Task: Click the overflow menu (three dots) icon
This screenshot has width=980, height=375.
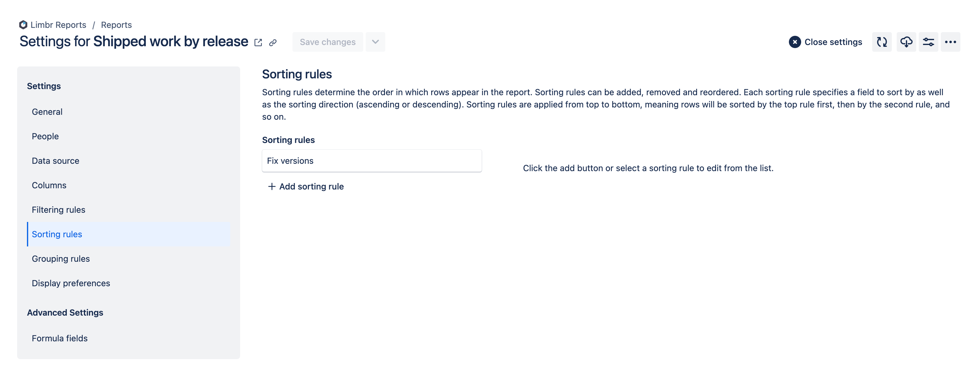Action: pyautogui.click(x=952, y=42)
